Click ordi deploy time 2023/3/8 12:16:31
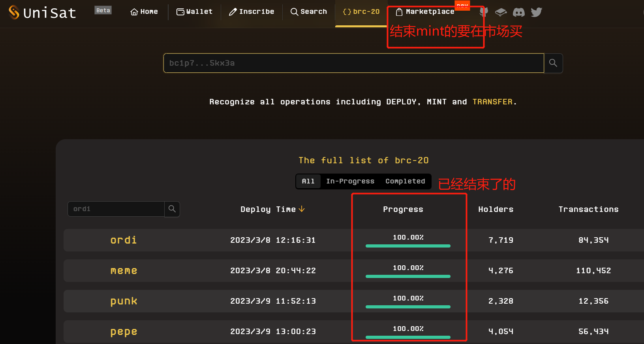Image resolution: width=644 pixels, height=344 pixels. coord(273,240)
